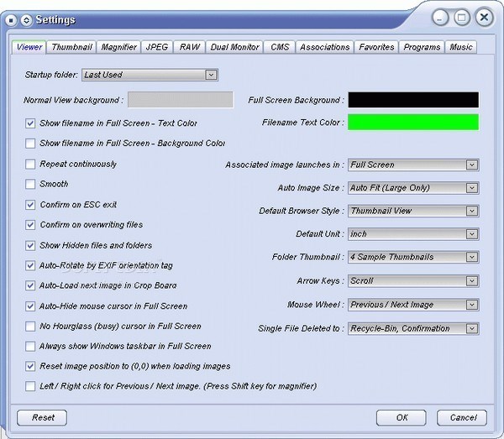Switch to the Thumbnail tab

pos(71,47)
